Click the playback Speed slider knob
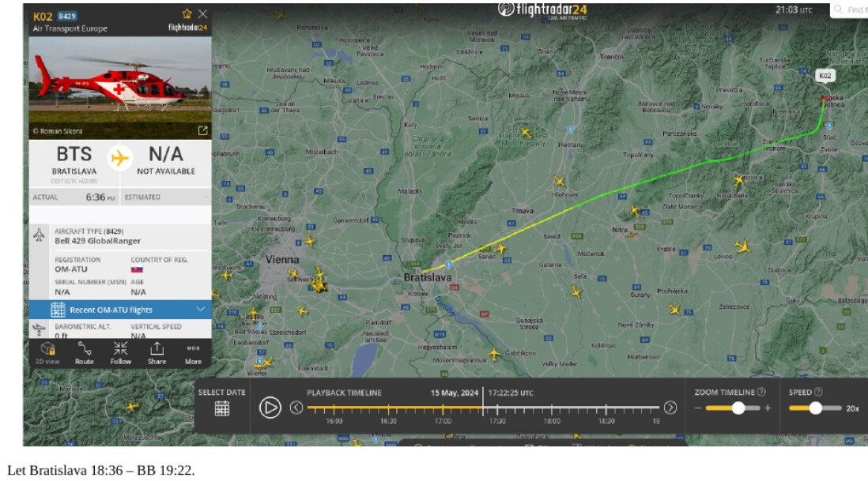This screenshot has height=481, width=868. pos(815,408)
